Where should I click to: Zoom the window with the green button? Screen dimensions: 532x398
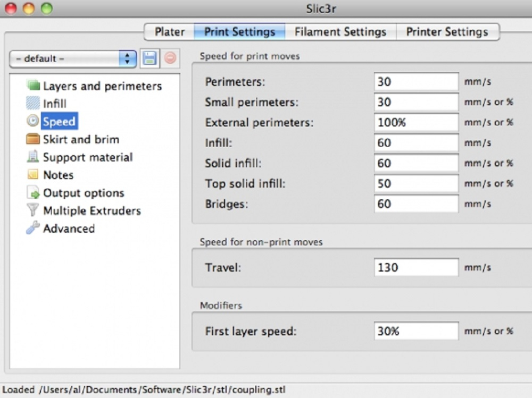46,9
